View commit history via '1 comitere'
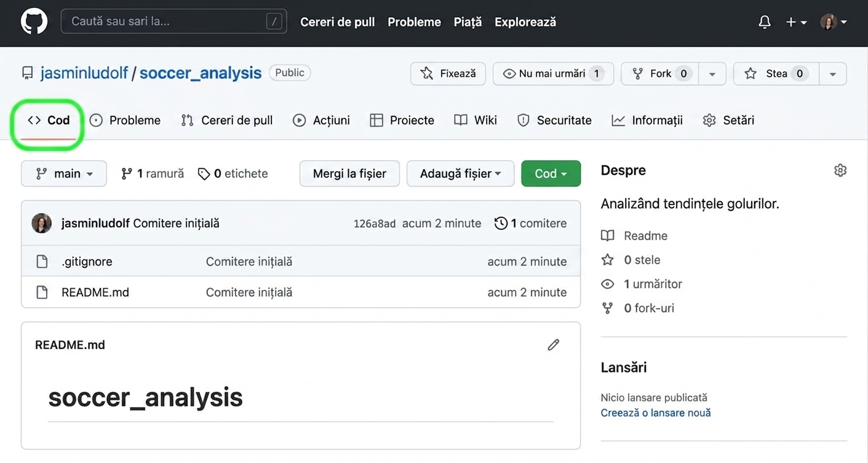868x463 pixels. [x=530, y=223]
